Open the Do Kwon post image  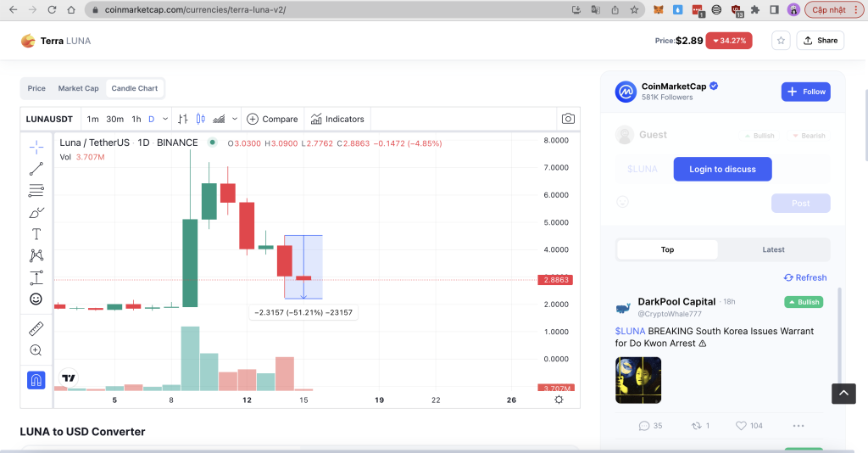coord(638,380)
